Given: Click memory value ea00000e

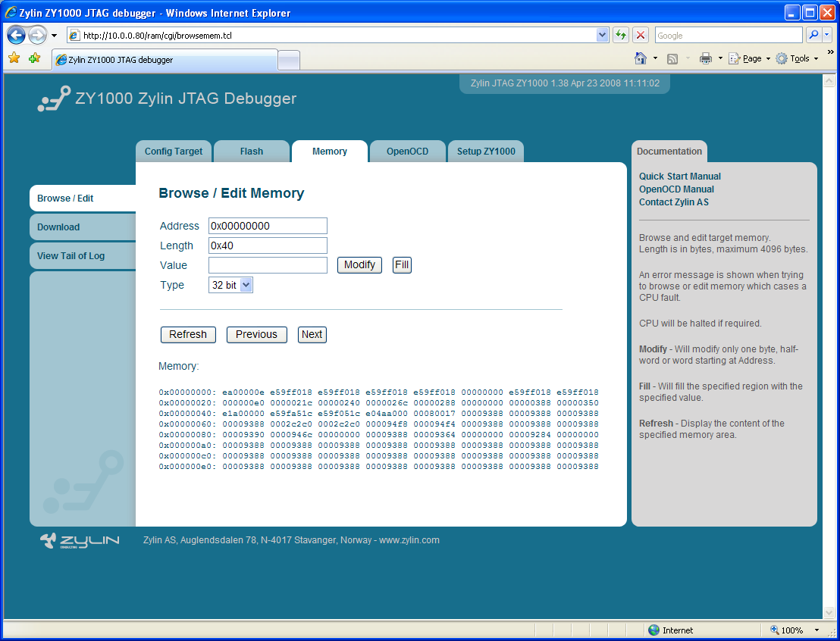Looking at the screenshot, I should coord(243,392).
